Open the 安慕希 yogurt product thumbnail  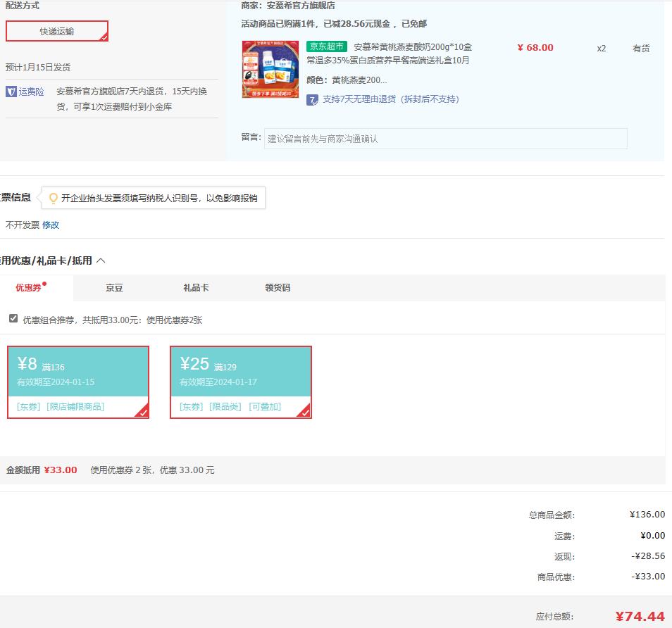[270, 70]
